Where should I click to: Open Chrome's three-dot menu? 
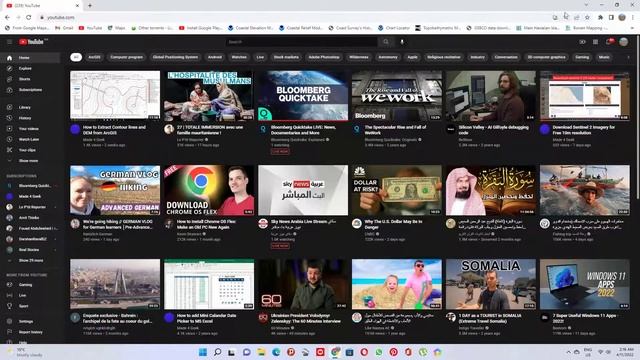pos(633,17)
